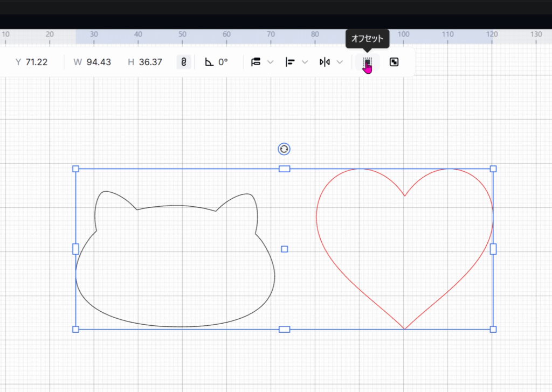Expand the flip options dropdown arrow
This screenshot has width=552, height=392.
pos(340,62)
